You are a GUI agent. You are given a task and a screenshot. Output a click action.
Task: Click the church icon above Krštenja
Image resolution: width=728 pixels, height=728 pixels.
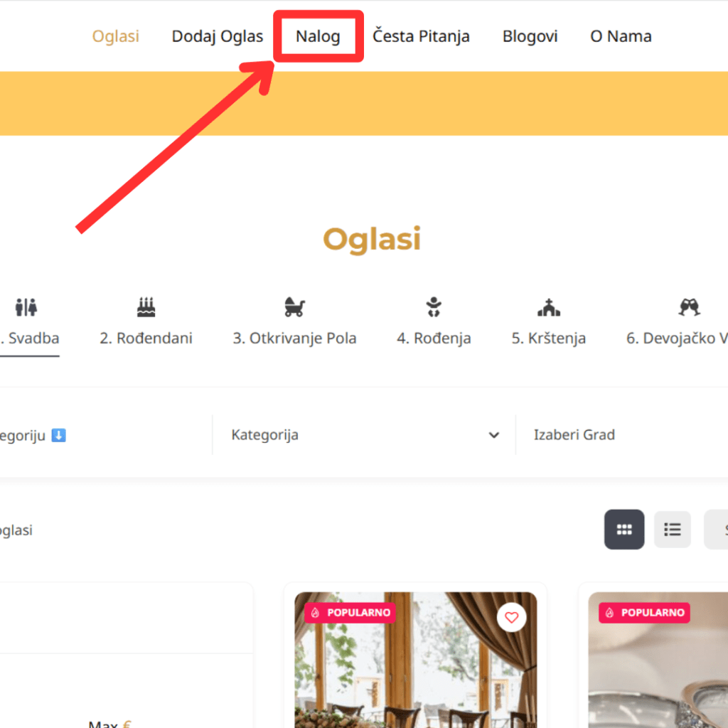point(549,307)
